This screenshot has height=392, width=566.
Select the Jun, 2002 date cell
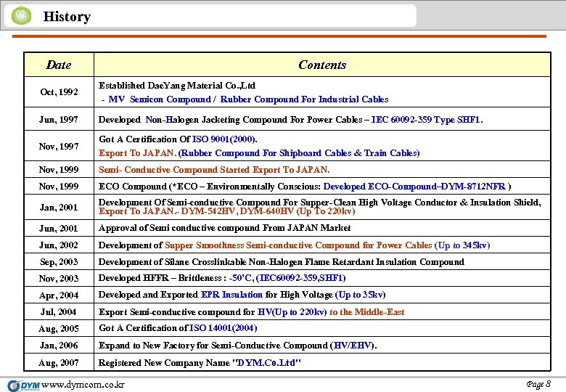(x=59, y=245)
